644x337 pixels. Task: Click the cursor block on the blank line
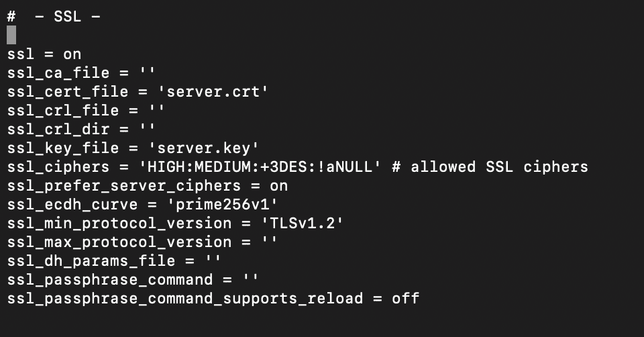(x=11, y=36)
